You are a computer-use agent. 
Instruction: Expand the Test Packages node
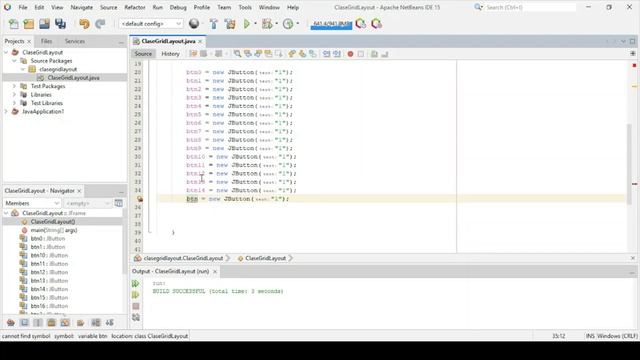point(14,86)
